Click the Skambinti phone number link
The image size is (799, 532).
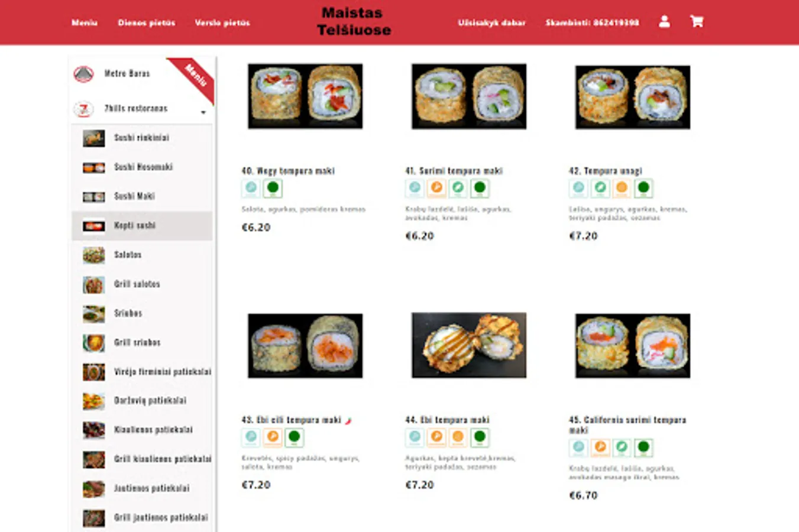tap(592, 23)
